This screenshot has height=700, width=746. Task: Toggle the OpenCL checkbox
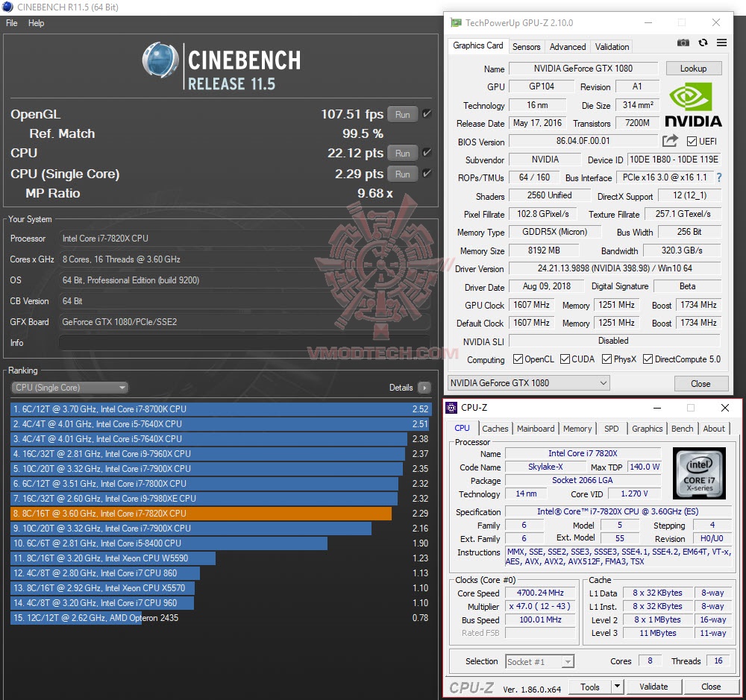518,359
